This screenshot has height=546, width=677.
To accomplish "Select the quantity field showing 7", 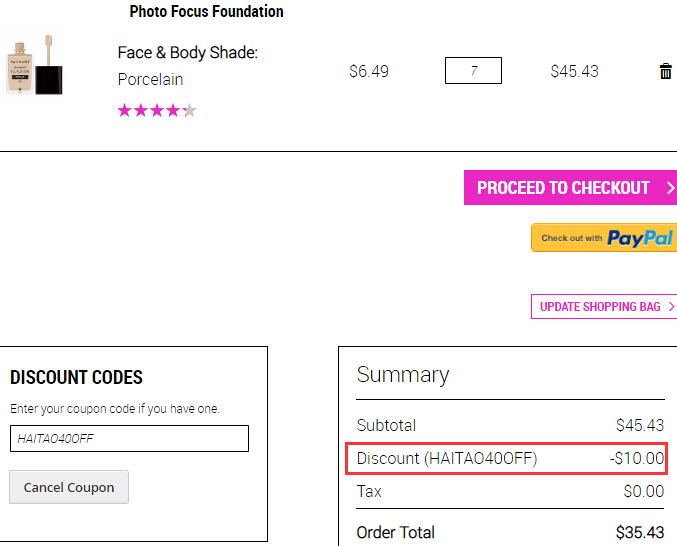I will (473, 70).
